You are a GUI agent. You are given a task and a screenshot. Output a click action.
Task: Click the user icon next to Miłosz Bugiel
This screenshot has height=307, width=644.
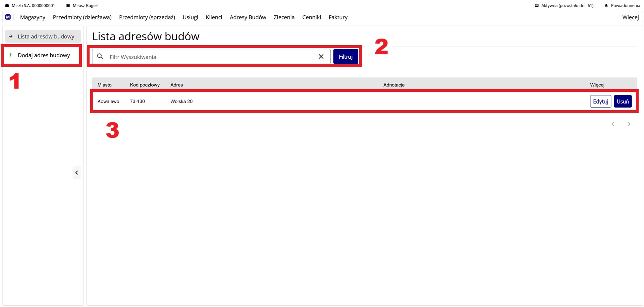68,6
